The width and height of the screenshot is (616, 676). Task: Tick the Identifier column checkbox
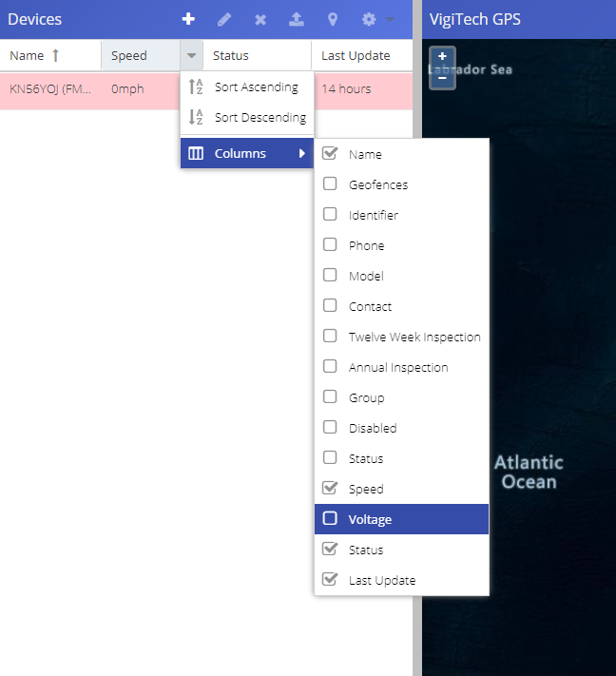coord(330,215)
